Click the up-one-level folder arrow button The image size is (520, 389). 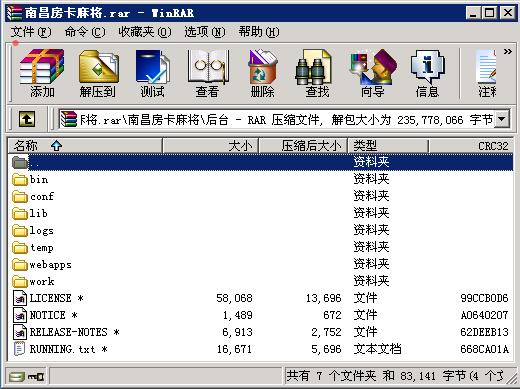(27, 119)
